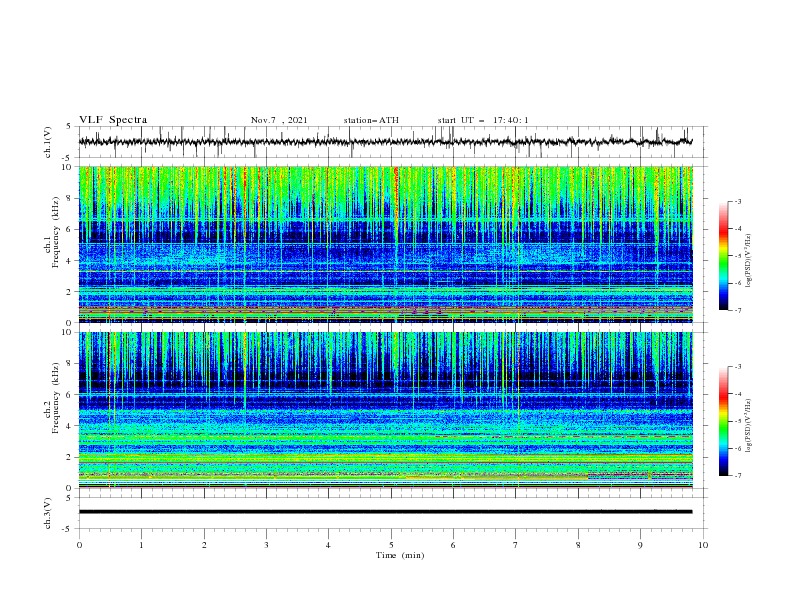Click the ch.1 color bar "log(PSD)(V²/Hz)" label
The width and height of the screenshot is (792, 612).
pyautogui.click(x=749, y=261)
